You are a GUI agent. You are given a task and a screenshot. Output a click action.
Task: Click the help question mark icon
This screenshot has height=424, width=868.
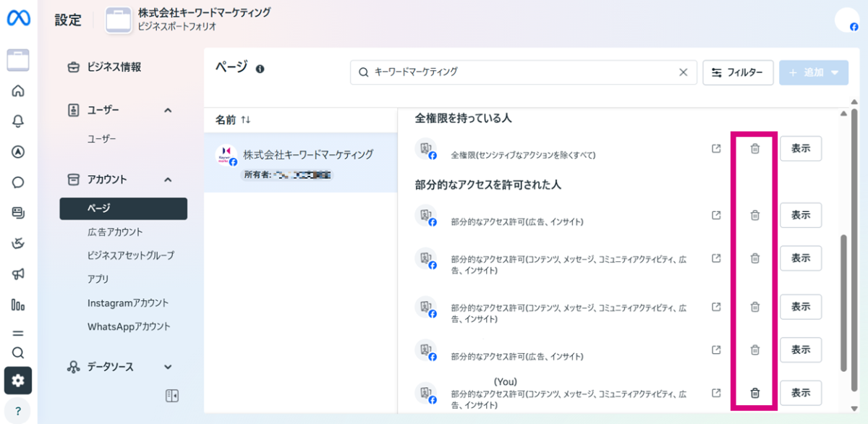18,411
